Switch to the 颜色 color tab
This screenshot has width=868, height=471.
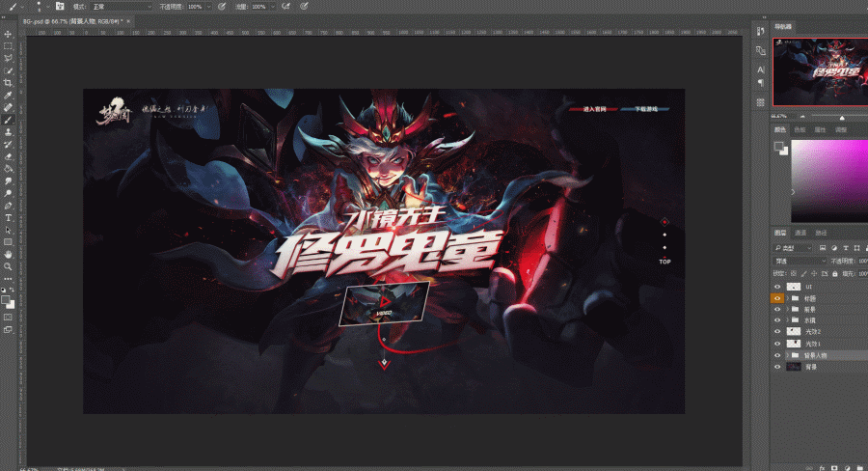point(780,129)
